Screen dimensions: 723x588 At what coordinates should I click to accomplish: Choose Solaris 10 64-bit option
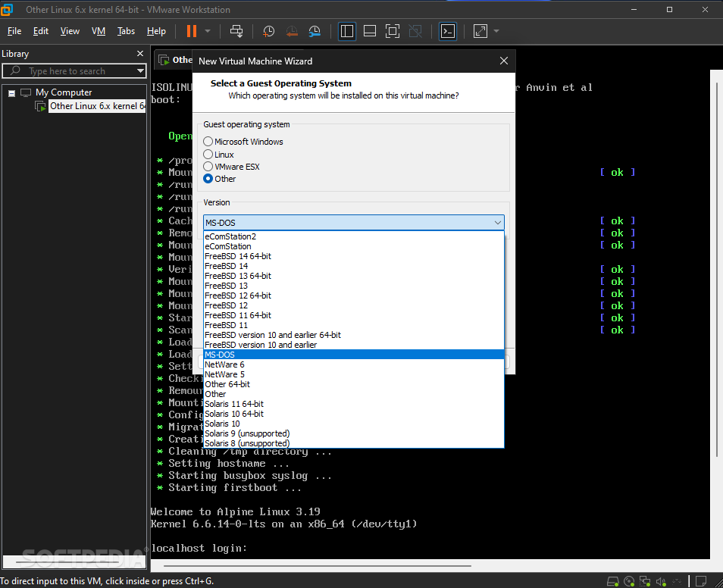(x=353, y=414)
